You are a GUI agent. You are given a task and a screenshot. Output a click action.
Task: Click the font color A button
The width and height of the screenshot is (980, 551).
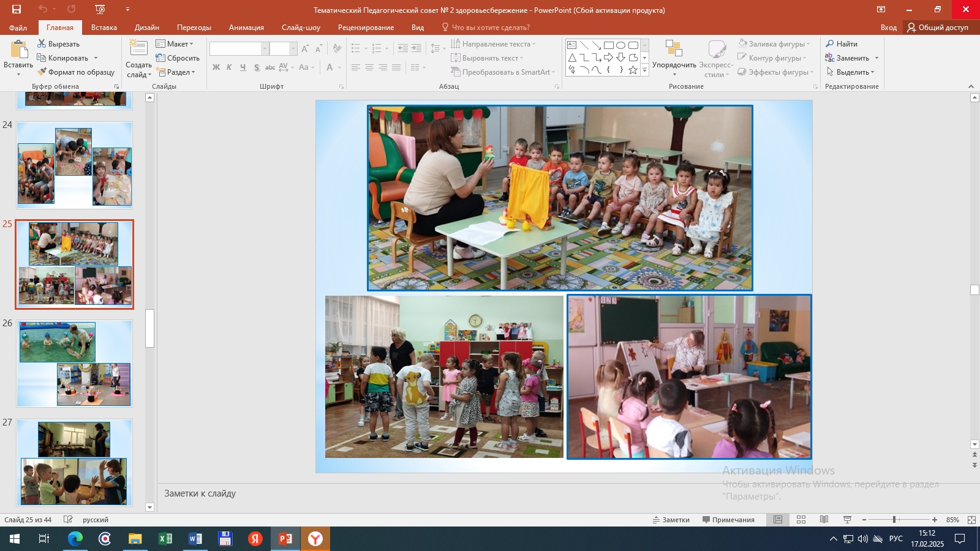(x=330, y=67)
